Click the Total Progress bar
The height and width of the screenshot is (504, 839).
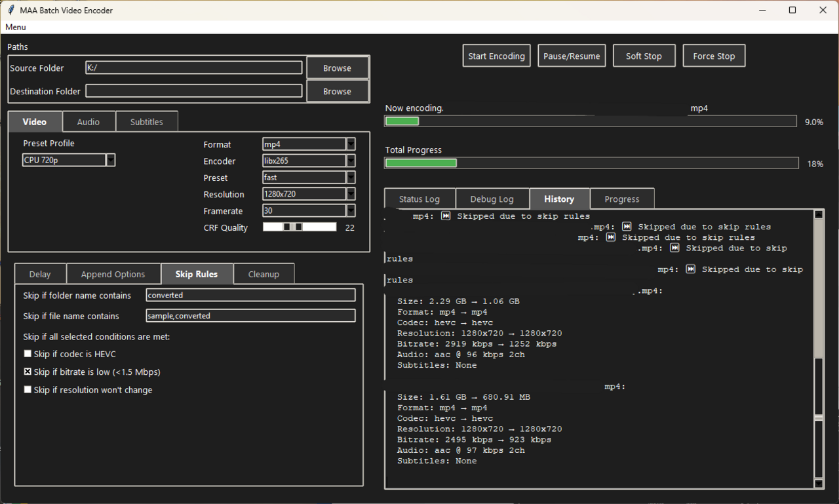tap(591, 163)
